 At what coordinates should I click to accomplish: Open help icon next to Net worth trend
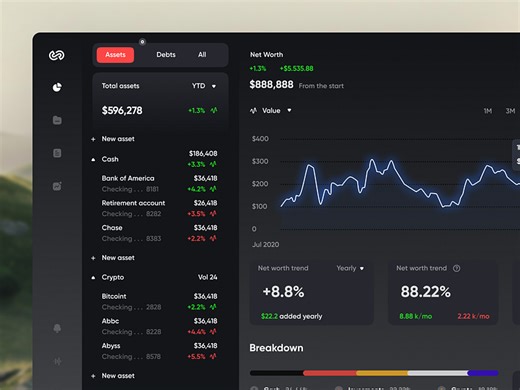(457, 268)
